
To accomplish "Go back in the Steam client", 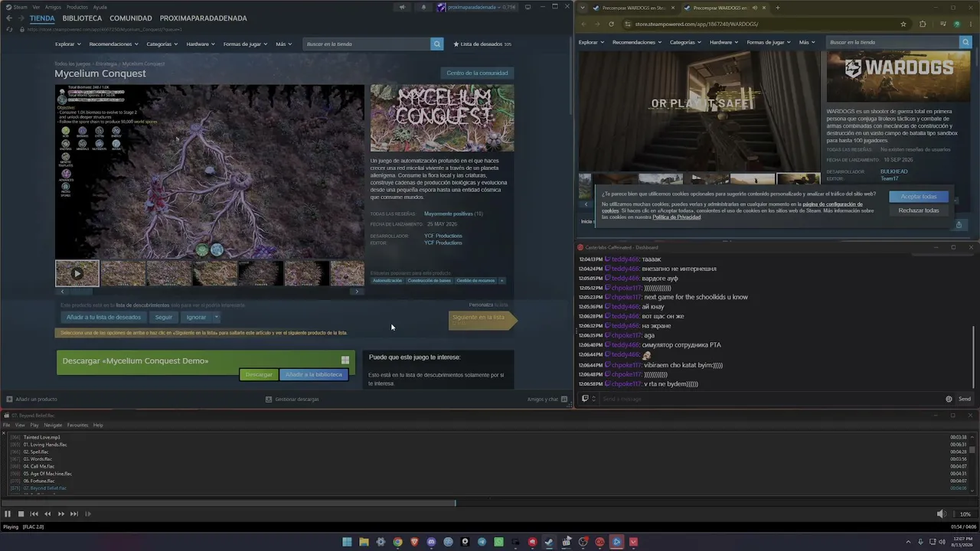I will [9, 18].
